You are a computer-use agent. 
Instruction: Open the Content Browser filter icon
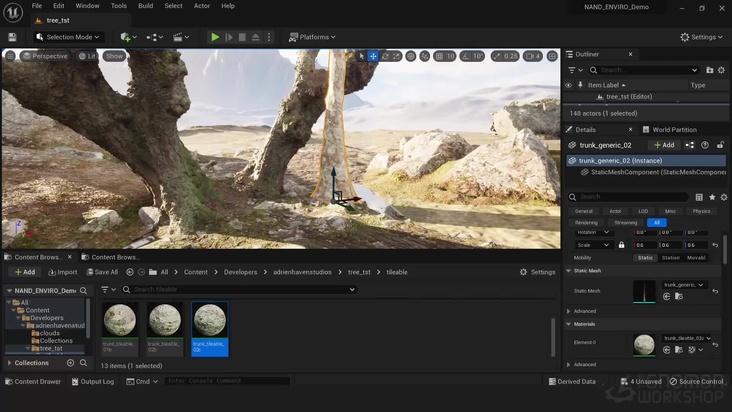pyautogui.click(x=106, y=289)
